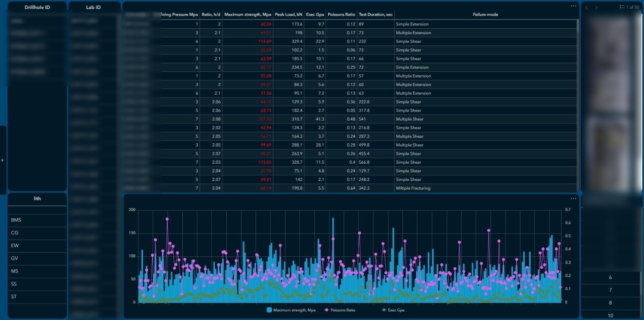
Task: Sort by the Peak Load, kN column header
Action: point(289,14)
